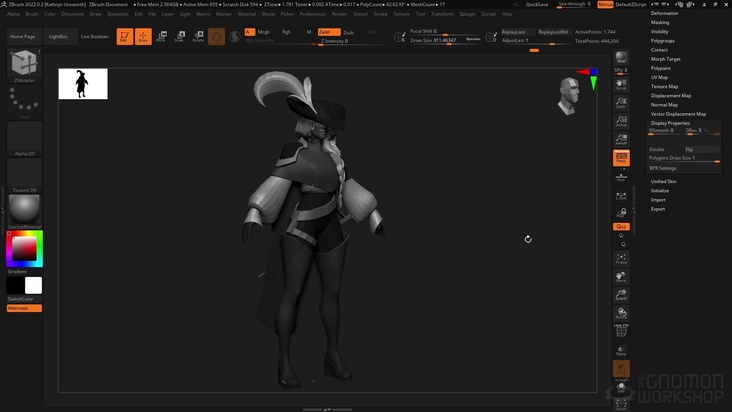Open LightBox browser
This screenshot has width=732, height=412.
point(58,36)
